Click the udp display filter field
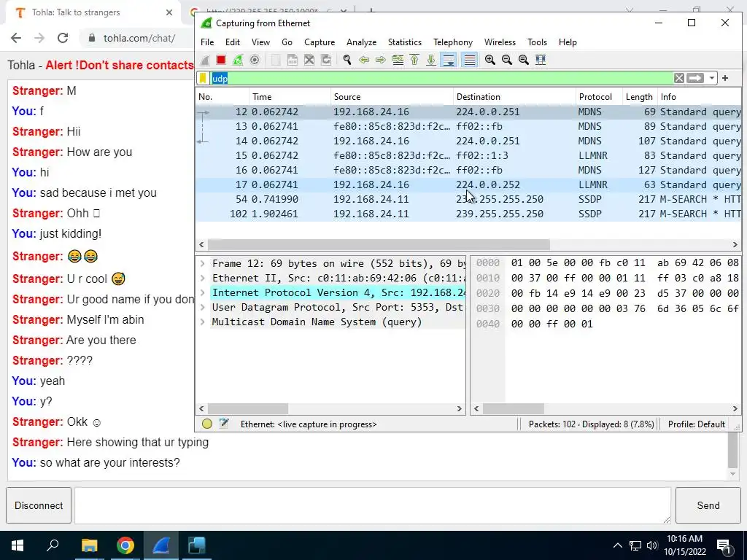The width and height of the screenshot is (747, 560). (441, 78)
